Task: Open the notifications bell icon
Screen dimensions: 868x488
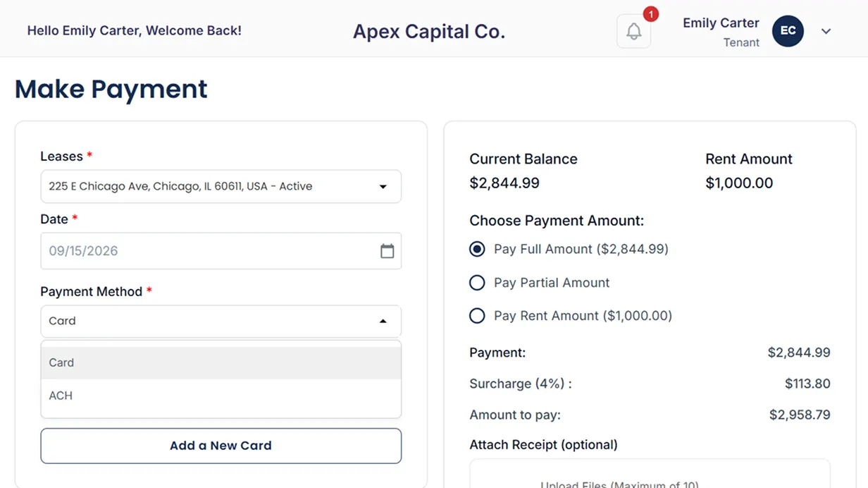Action: (633, 32)
